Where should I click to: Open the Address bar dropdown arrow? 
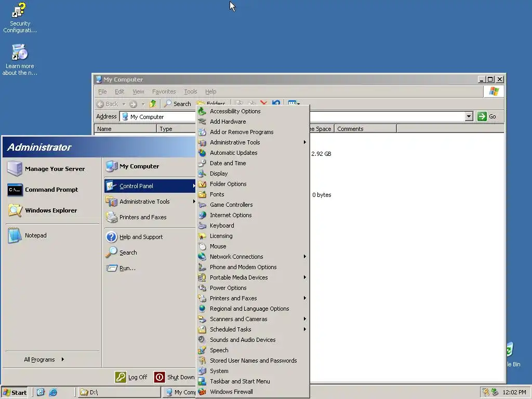(469, 117)
